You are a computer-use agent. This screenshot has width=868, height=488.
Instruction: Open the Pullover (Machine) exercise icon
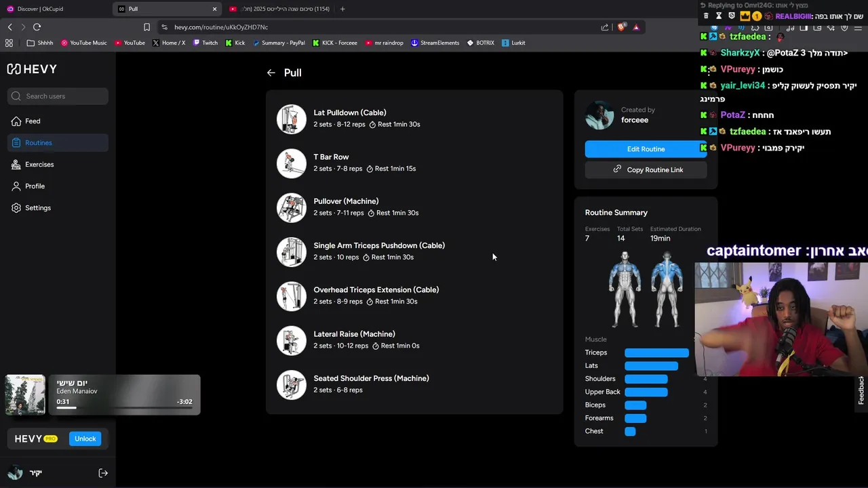pyautogui.click(x=292, y=207)
